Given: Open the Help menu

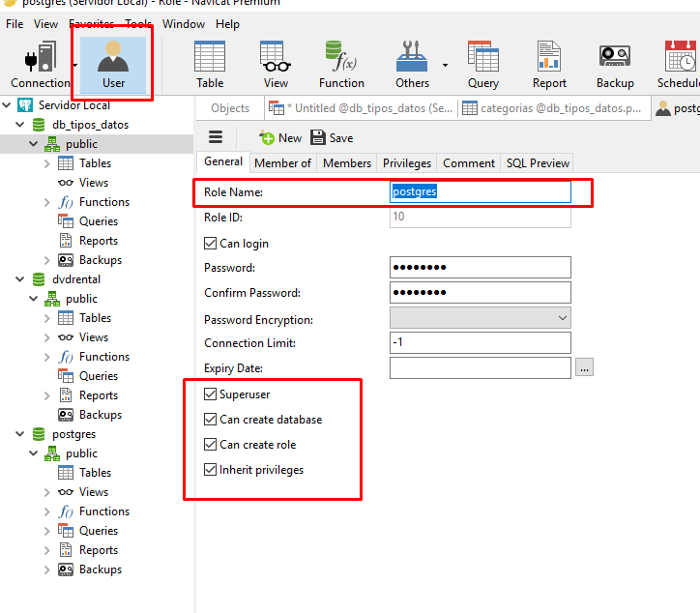Looking at the screenshot, I should pyautogui.click(x=227, y=24).
